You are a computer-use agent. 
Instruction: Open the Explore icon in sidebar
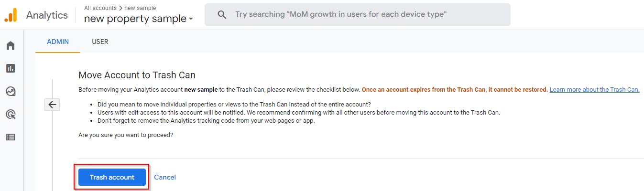11,91
